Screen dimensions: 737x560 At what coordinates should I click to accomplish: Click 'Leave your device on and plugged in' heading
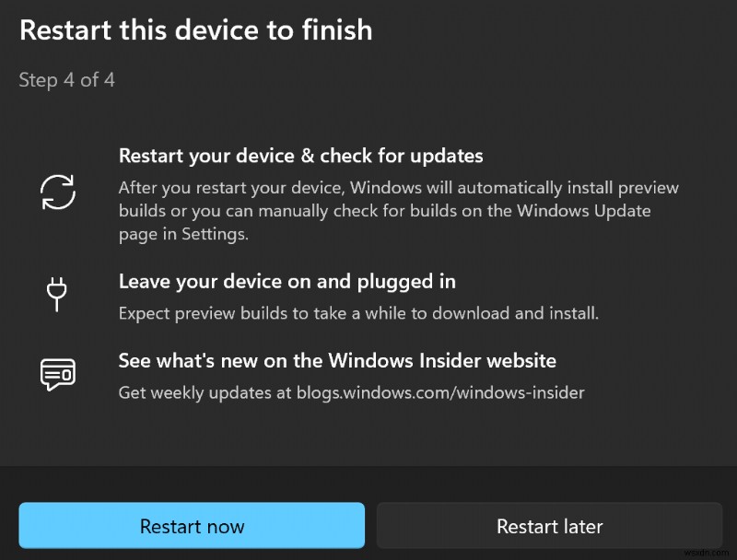click(287, 282)
